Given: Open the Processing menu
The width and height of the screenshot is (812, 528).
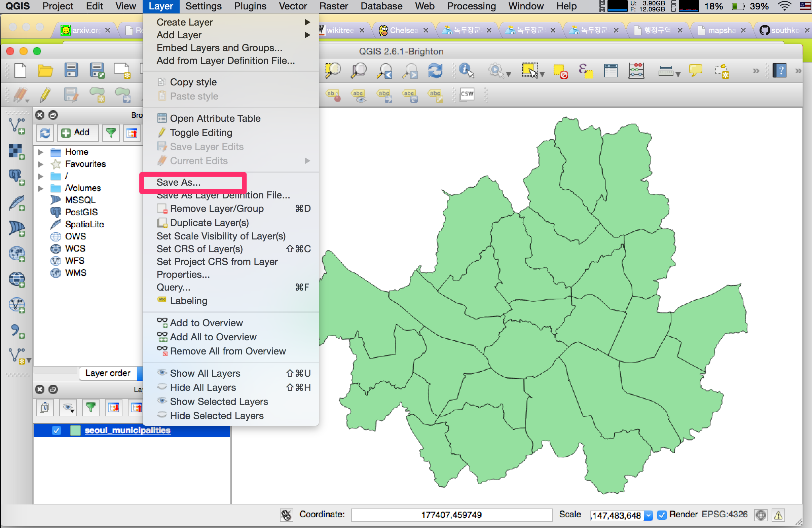Looking at the screenshot, I should pyautogui.click(x=471, y=6).
